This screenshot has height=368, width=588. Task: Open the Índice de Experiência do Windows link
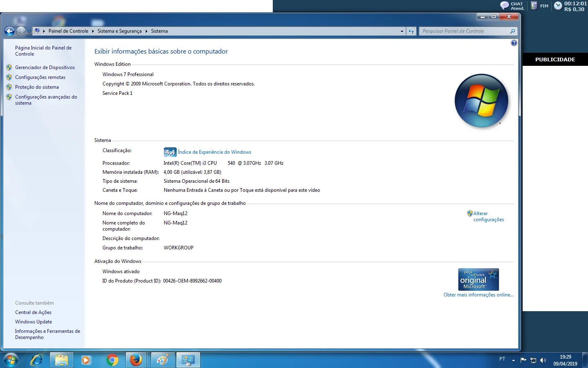tap(215, 152)
